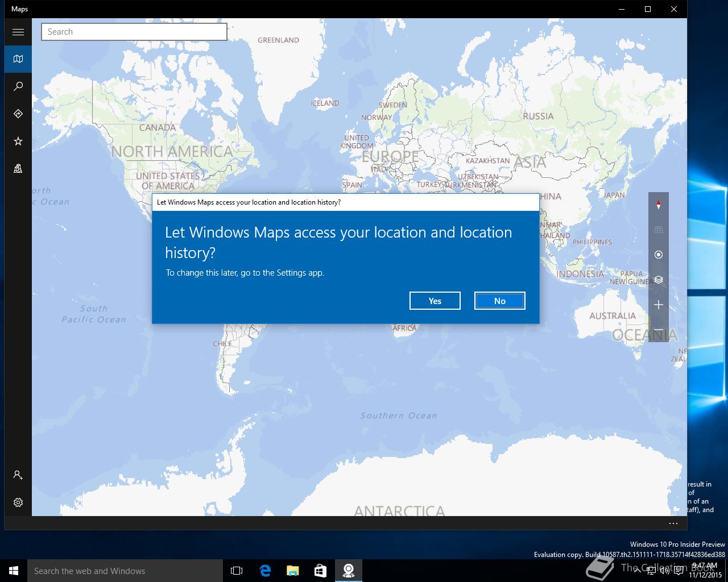
Task: Open map views layers control
Action: pyautogui.click(x=659, y=280)
